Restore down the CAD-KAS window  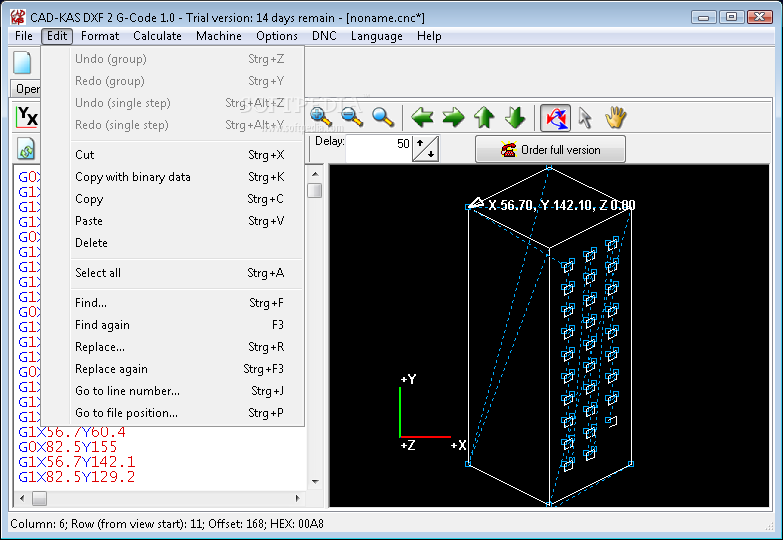click(x=732, y=17)
